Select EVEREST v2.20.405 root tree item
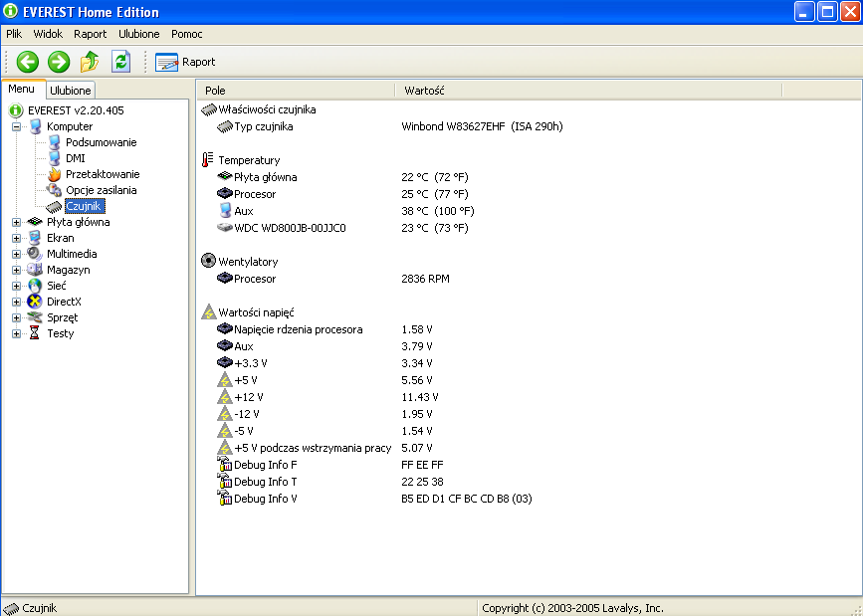Viewport: 863px width, 616px height. pyautogui.click(x=76, y=110)
